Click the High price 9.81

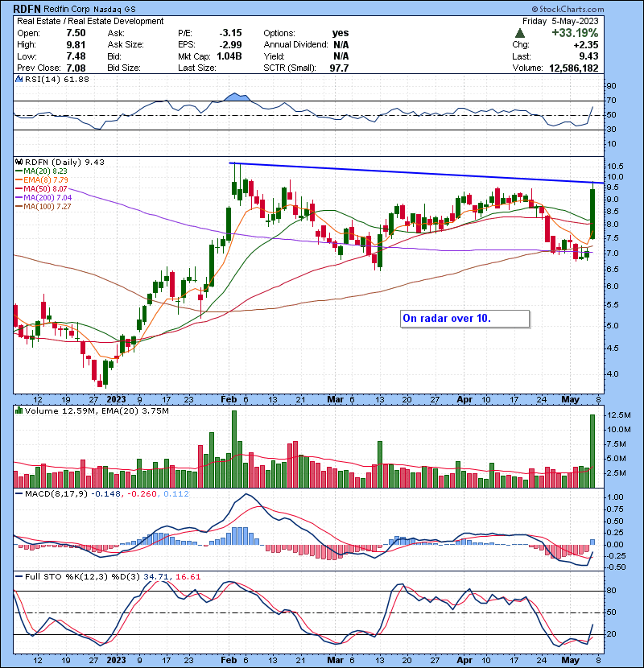pos(76,45)
